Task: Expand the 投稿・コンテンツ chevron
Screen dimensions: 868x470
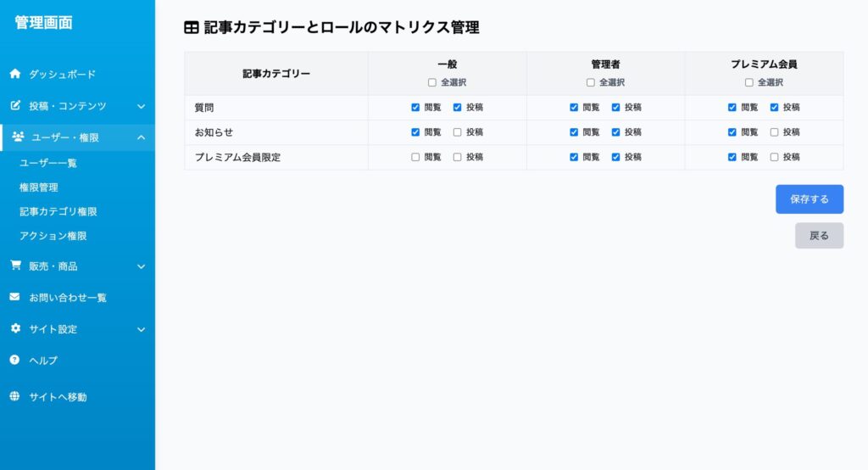Action: tap(142, 106)
